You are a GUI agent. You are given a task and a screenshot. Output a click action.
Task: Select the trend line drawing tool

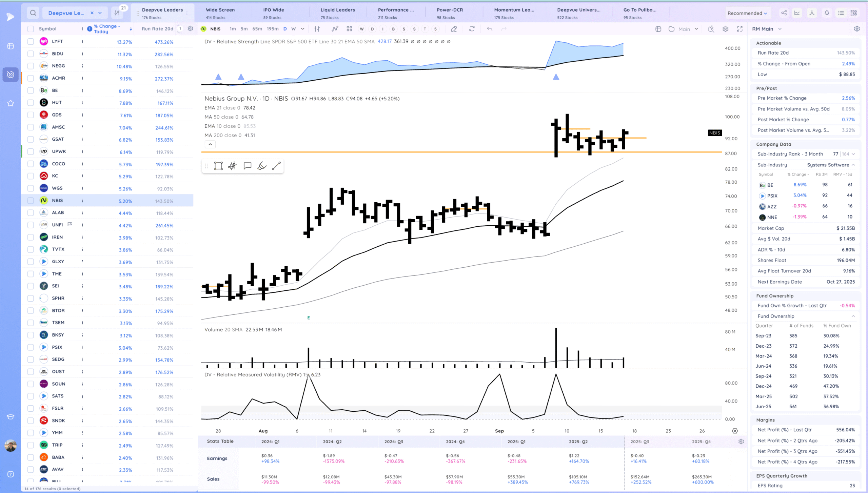point(276,166)
